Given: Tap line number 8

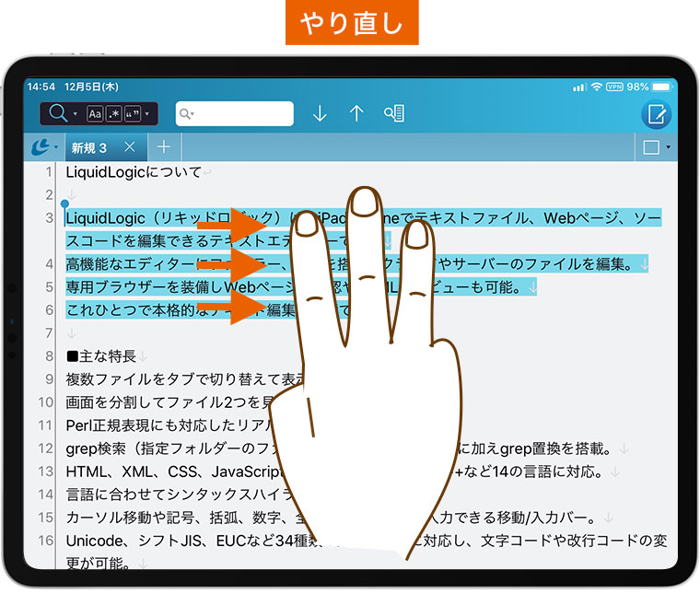Looking at the screenshot, I should click(x=49, y=356).
